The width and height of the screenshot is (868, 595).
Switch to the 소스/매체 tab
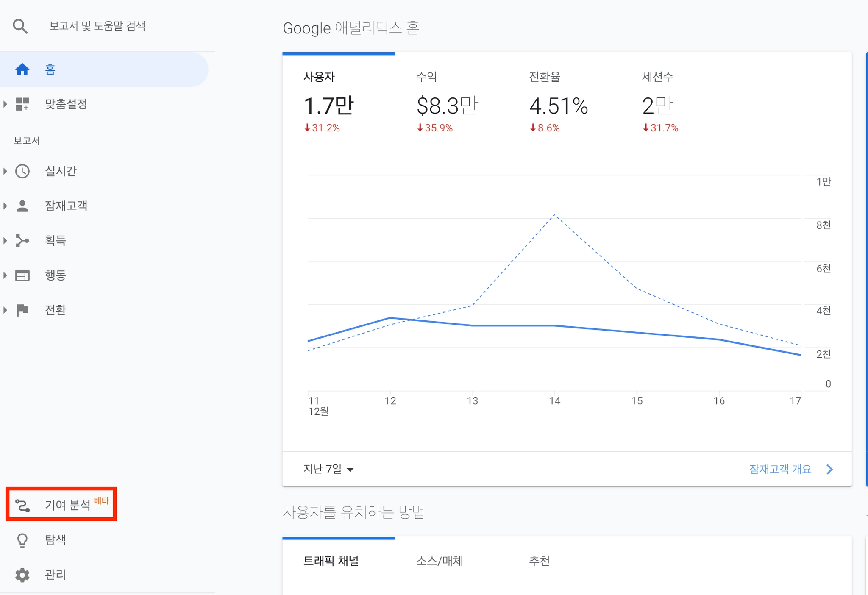[440, 561]
